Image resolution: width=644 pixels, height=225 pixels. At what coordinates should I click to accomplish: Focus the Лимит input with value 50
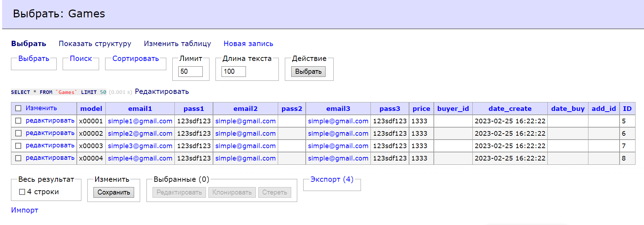pos(190,72)
